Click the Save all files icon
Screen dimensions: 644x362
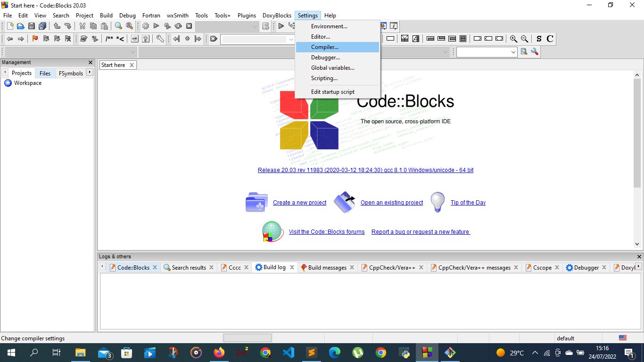[43, 26]
